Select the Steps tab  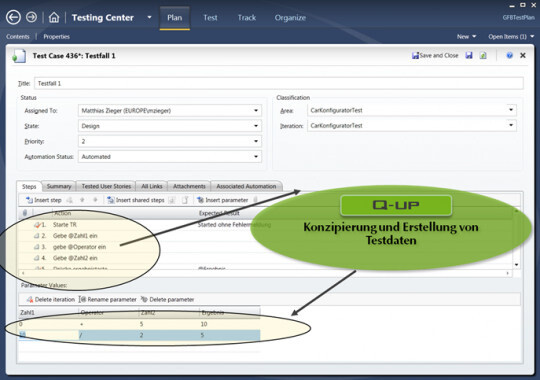click(29, 186)
